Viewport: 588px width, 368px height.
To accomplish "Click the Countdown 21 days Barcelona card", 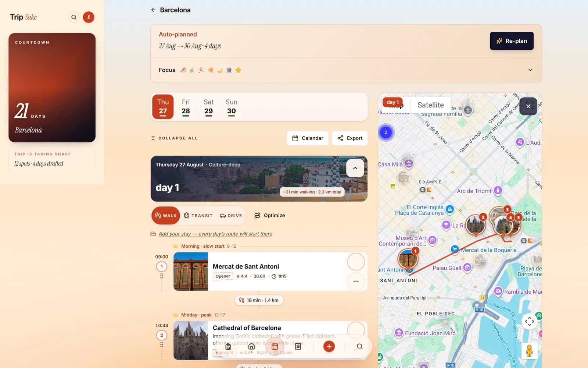I will tap(52, 88).
